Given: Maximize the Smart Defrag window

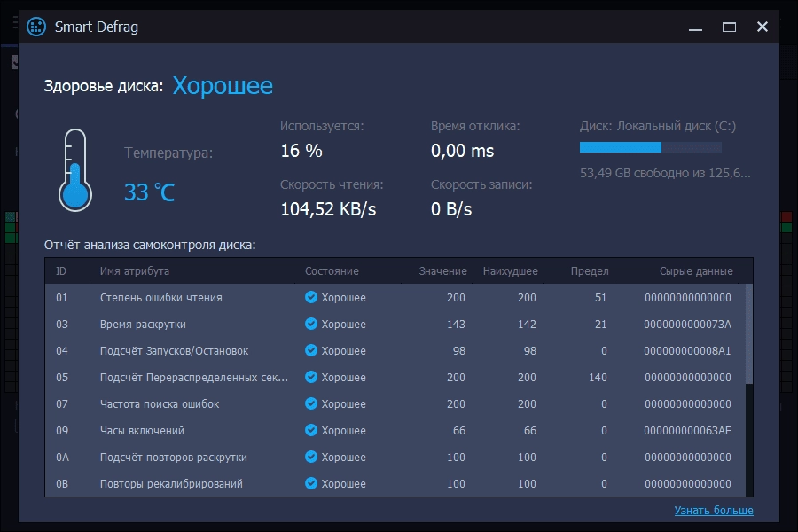Looking at the screenshot, I should 729,27.
